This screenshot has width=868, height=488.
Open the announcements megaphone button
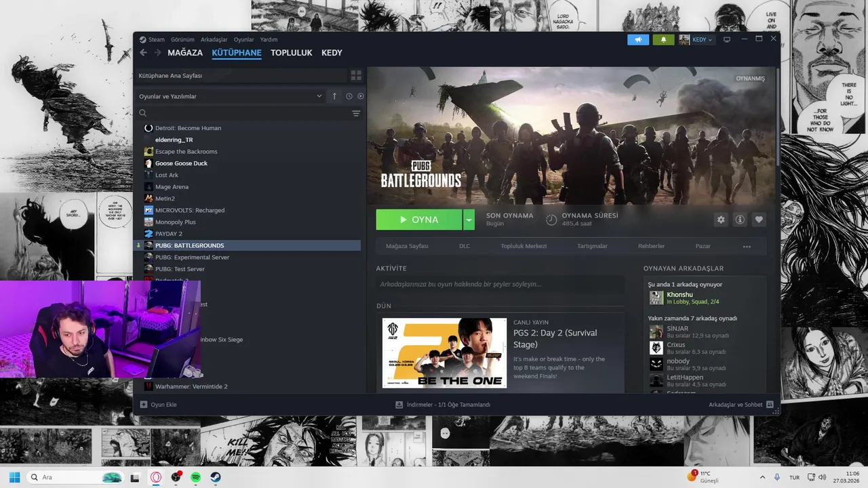[638, 39]
